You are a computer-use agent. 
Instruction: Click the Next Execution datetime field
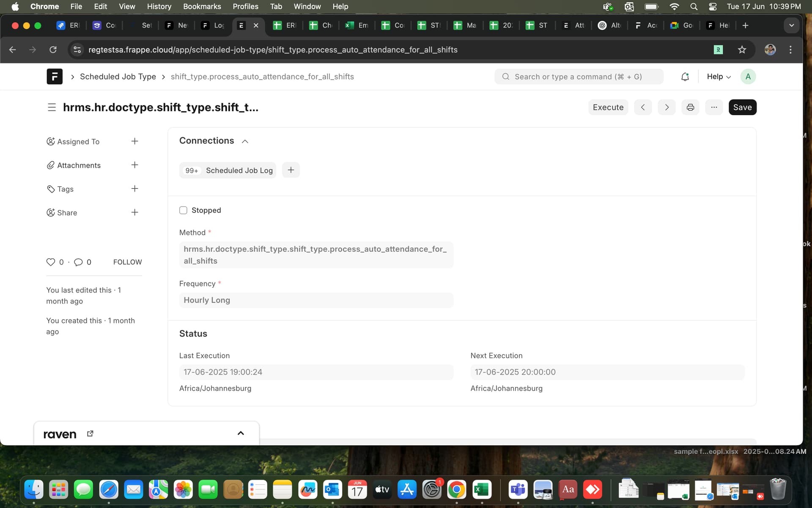point(607,372)
